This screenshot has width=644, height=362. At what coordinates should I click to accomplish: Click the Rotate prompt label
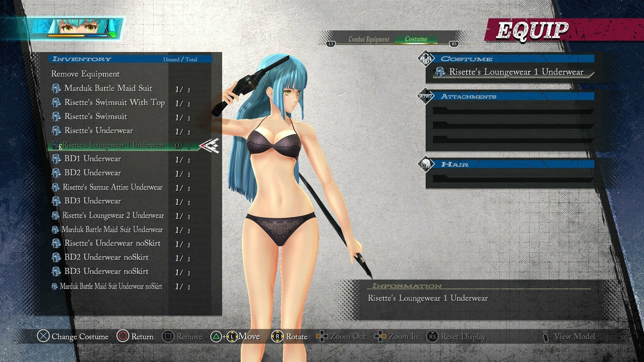coord(297,337)
